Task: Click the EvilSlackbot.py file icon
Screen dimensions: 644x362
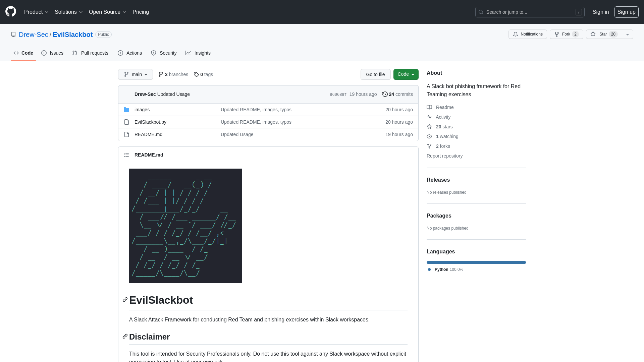Action: (x=126, y=122)
